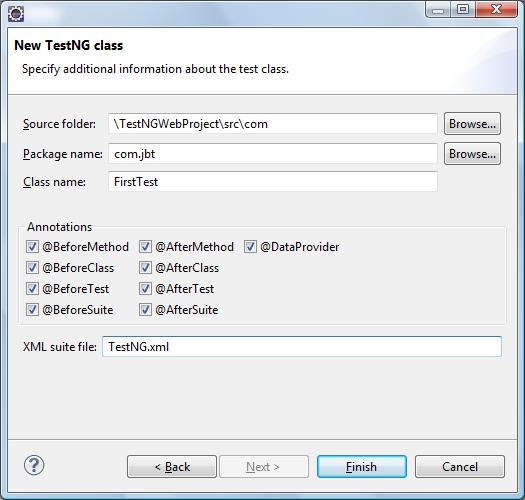Viewport: 525px width, 500px height.
Task: Disable the @AfterSuite annotation
Action: click(145, 310)
